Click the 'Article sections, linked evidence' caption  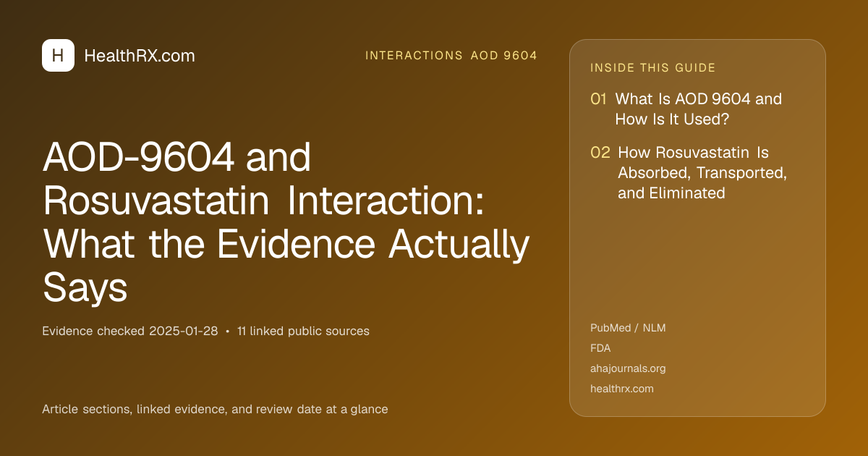coord(215,410)
